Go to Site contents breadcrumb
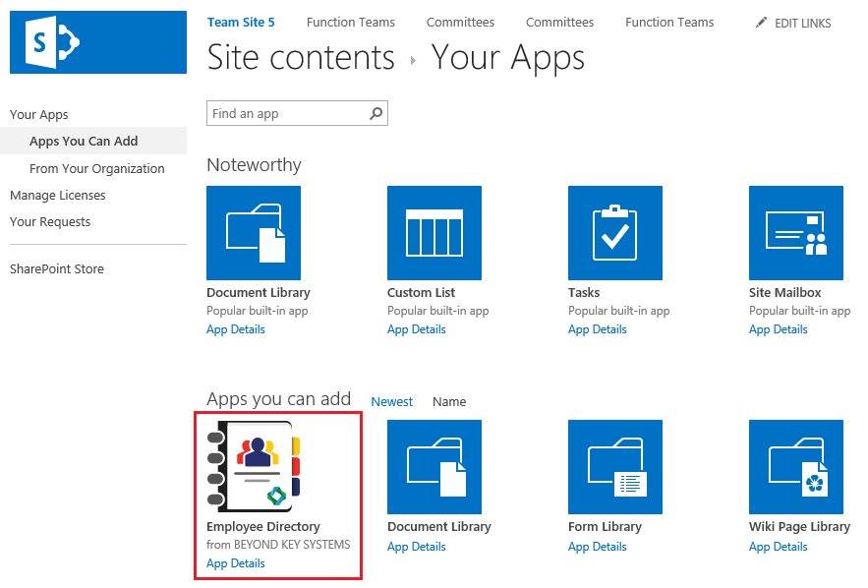 coord(301,57)
